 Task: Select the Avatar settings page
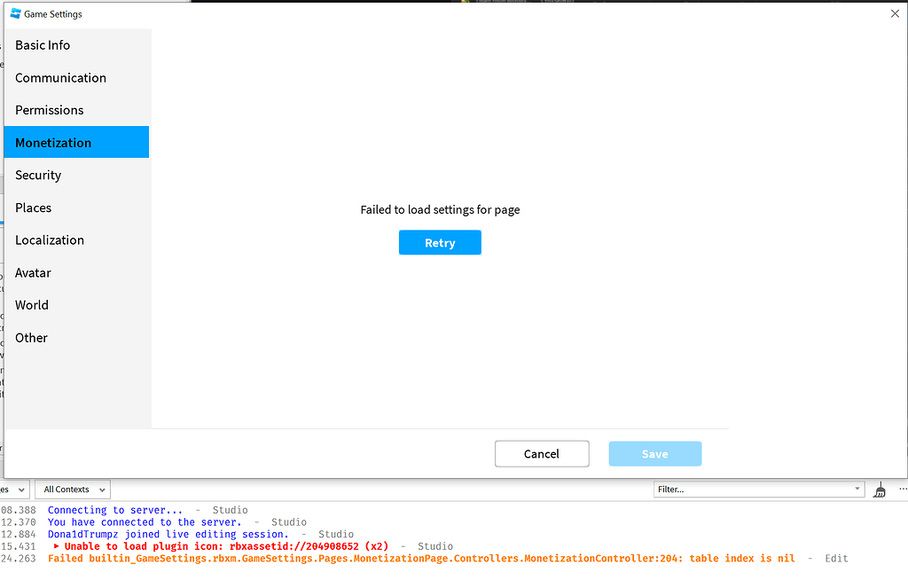[x=33, y=272]
